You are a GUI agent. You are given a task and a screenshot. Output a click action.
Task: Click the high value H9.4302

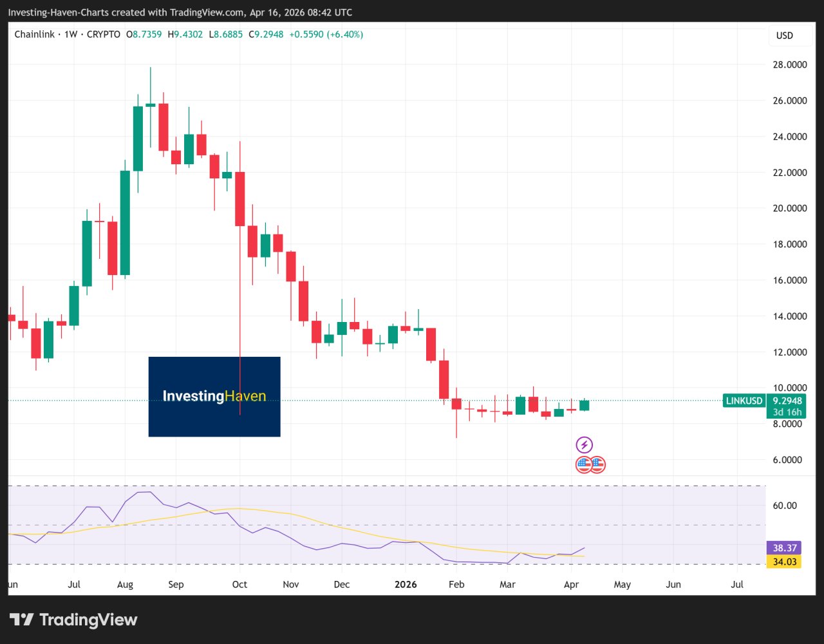pyautogui.click(x=186, y=34)
